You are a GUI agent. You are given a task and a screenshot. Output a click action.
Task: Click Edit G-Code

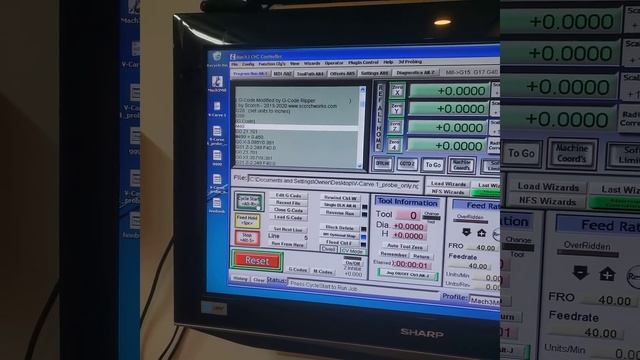288,196
